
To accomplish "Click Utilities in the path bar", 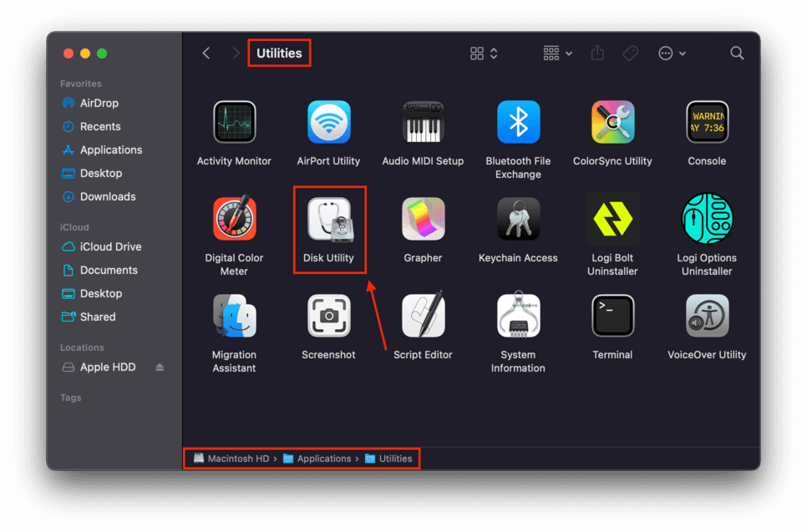I will pos(388,459).
